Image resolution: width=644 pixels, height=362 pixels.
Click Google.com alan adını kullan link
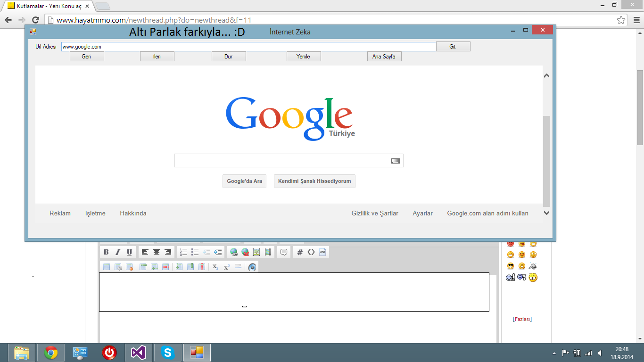pyautogui.click(x=488, y=214)
